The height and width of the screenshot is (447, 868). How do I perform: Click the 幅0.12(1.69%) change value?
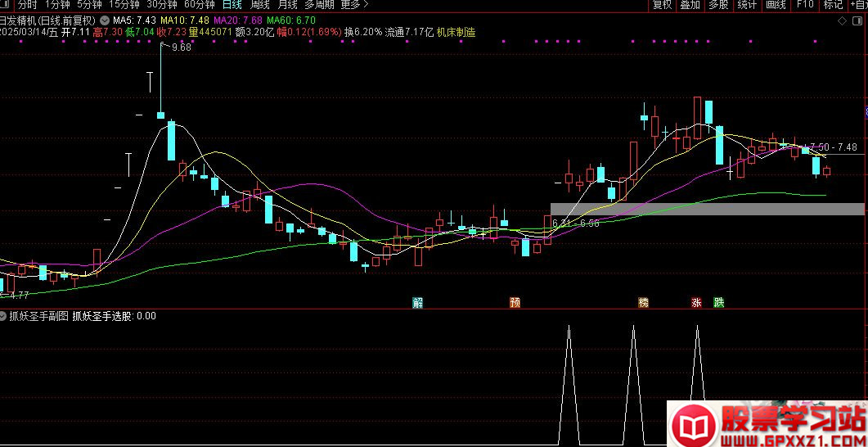[x=309, y=32]
